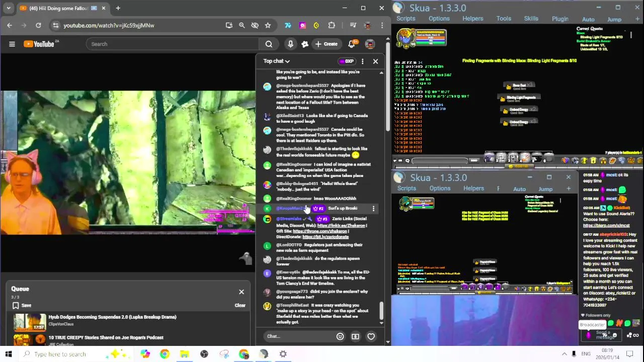
Task: Open the YouTube guide hamburger menu
Action: pos(12,44)
